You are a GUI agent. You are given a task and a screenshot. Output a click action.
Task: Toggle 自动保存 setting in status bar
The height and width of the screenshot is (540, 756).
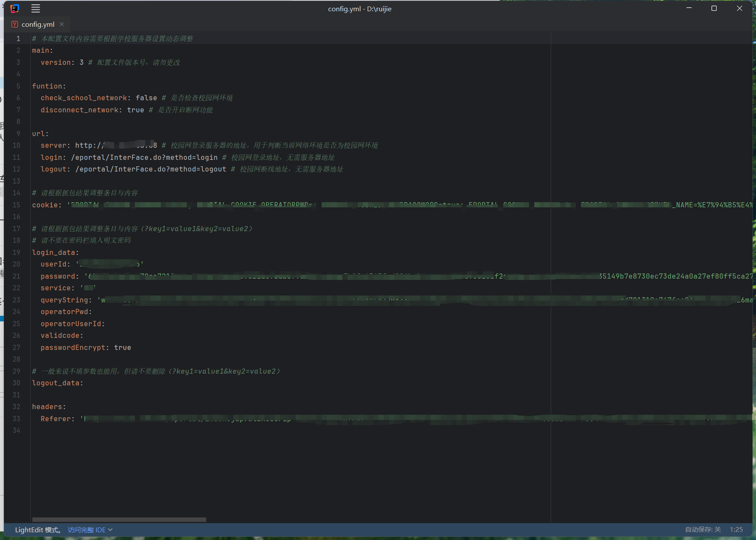703,530
